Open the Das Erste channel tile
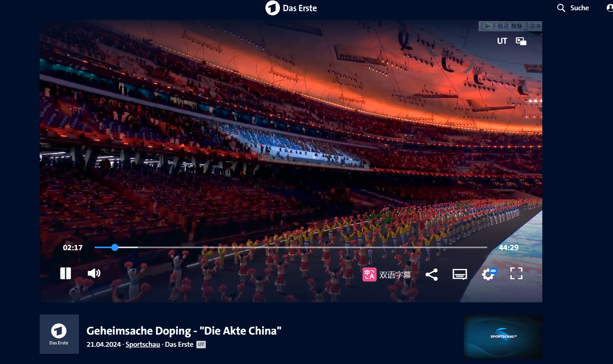 (x=59, y=334)
